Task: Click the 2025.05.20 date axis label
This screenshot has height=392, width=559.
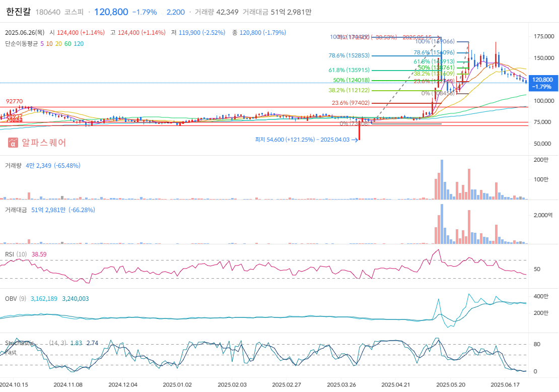Action: (x=451, y=385)
